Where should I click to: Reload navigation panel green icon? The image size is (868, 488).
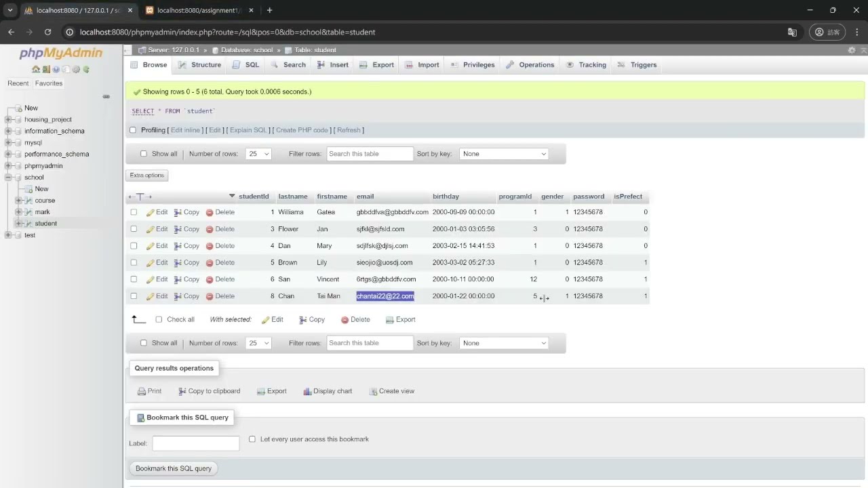[86, 69]
